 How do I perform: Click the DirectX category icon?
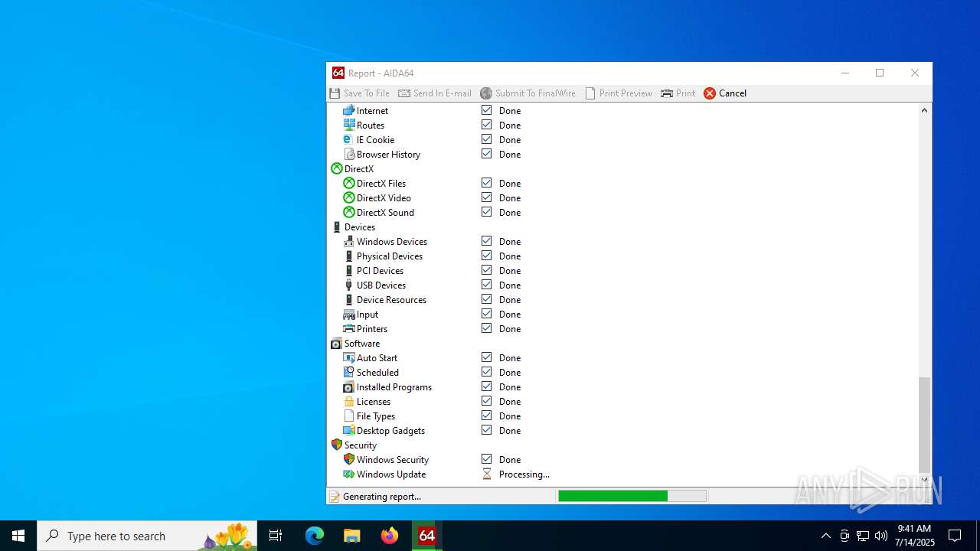point(337,168)
